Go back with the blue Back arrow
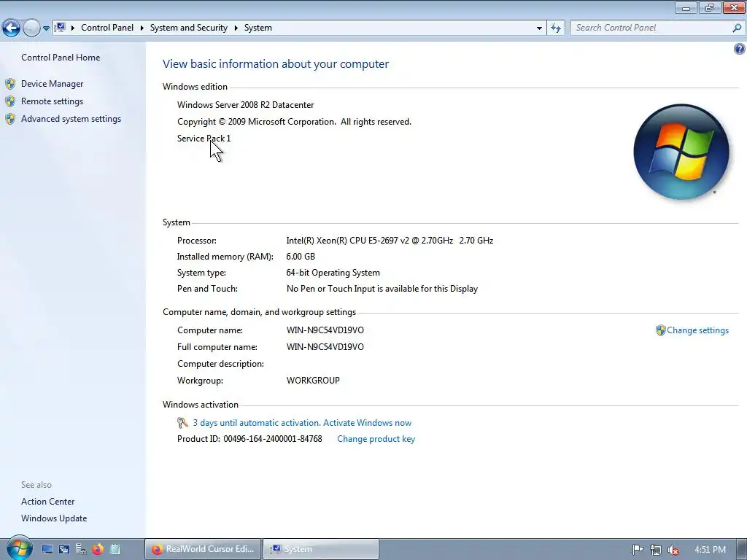Image resolution: width=747 pixels, height=560 pixels. point(12,28)
